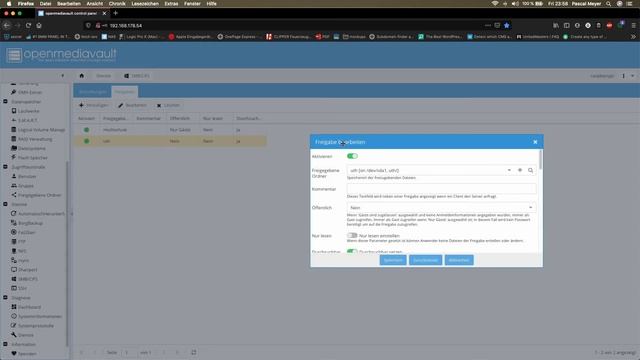Collapse the Datenspeicher tree section
Image resolution: width=640 pixels, height=360 pixels.
click(x=5, y=101)
